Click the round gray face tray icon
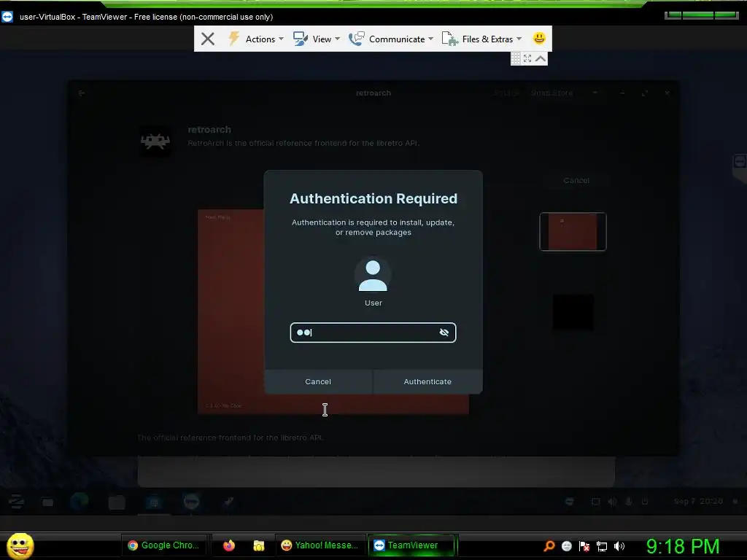Viewport: 747px width, 560px height. (566, 546)
